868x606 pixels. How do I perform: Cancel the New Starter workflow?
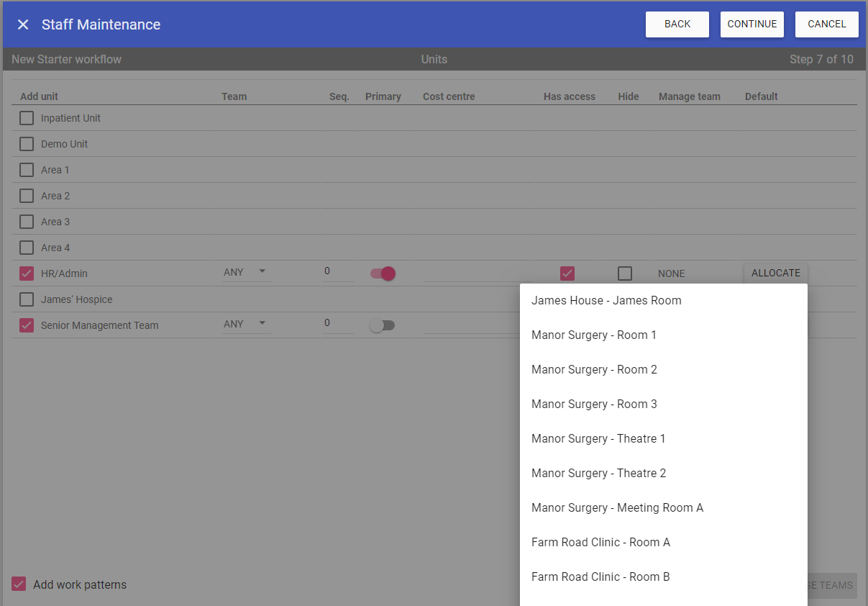(826, 24)
